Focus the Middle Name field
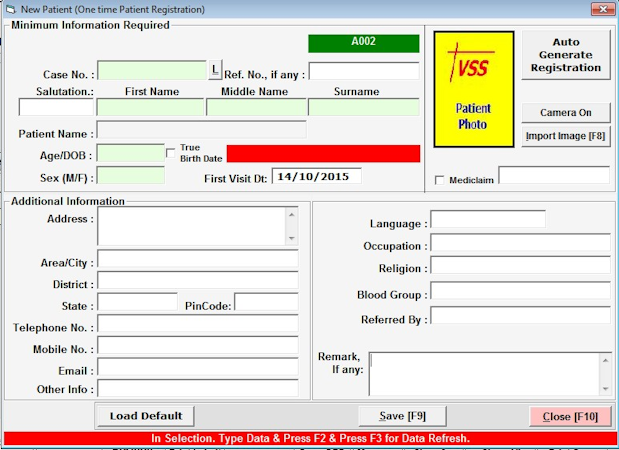The image size is (619, 450). pyautogui.click(x=256, y=107)
